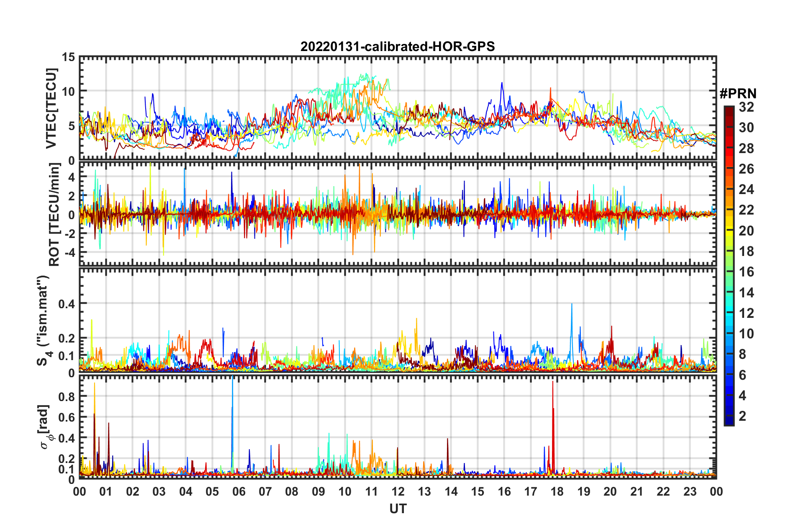Click x-axis hour tick 05
This screenshot has width=796, height=532.
pyautogui.click(x=212, y=491)
